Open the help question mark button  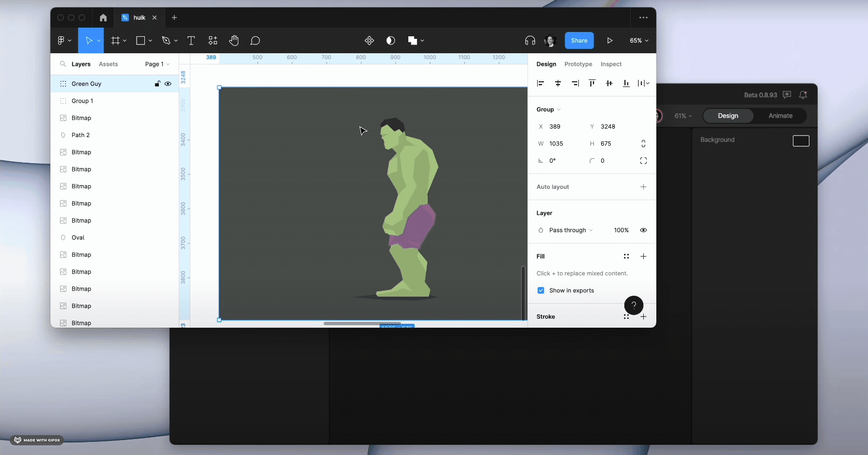[634, 305]
